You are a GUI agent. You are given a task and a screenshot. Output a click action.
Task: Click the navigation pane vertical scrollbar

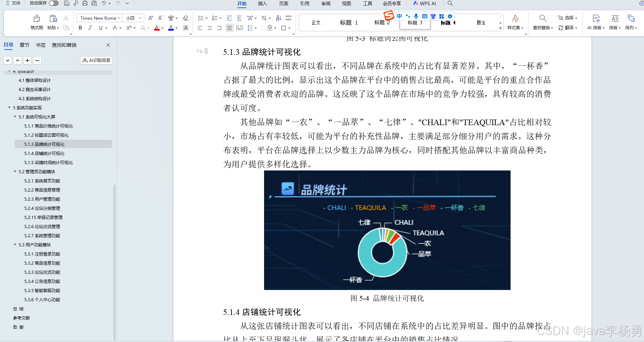(114, 262)
